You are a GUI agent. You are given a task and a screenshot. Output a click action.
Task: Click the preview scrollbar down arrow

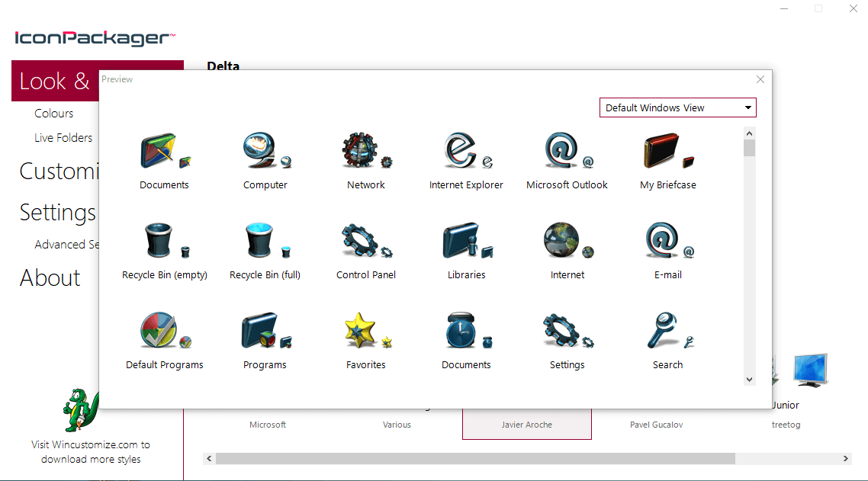pos(749,379)
